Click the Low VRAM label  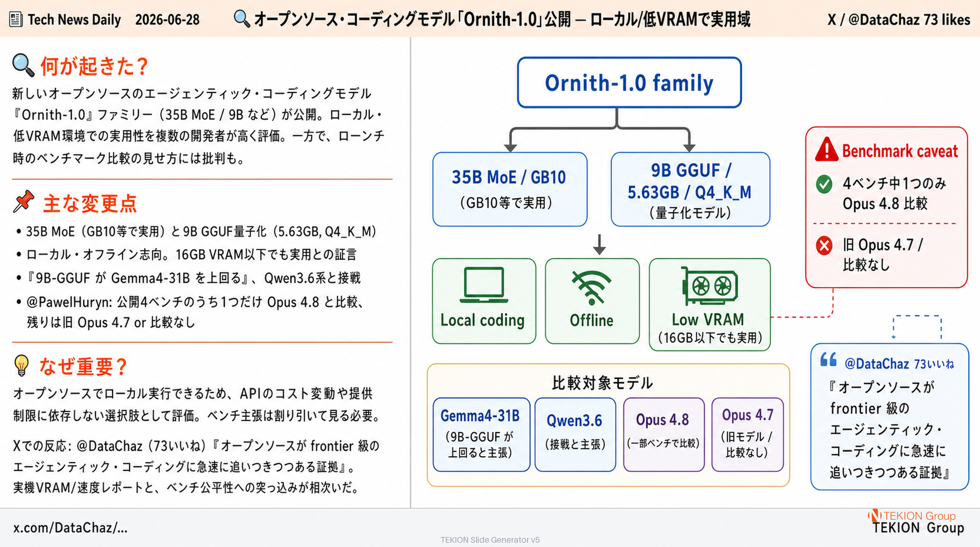click(708, 319)
